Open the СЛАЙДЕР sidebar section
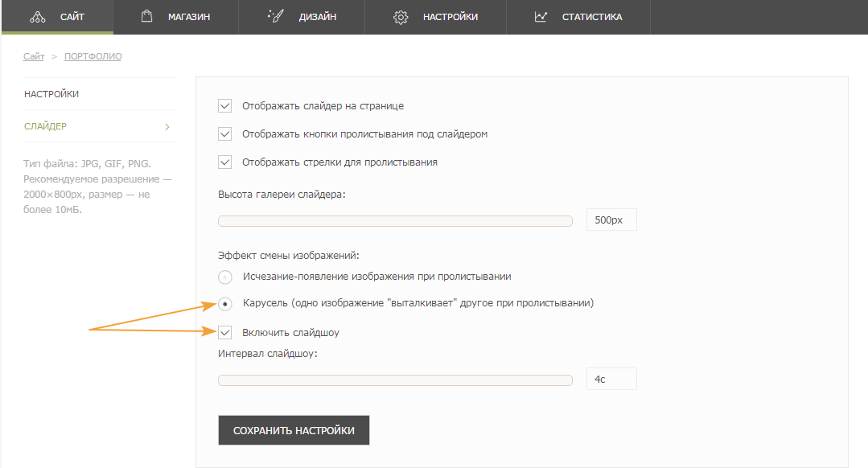This screenshot has width=868, height=468. point(45,126)
